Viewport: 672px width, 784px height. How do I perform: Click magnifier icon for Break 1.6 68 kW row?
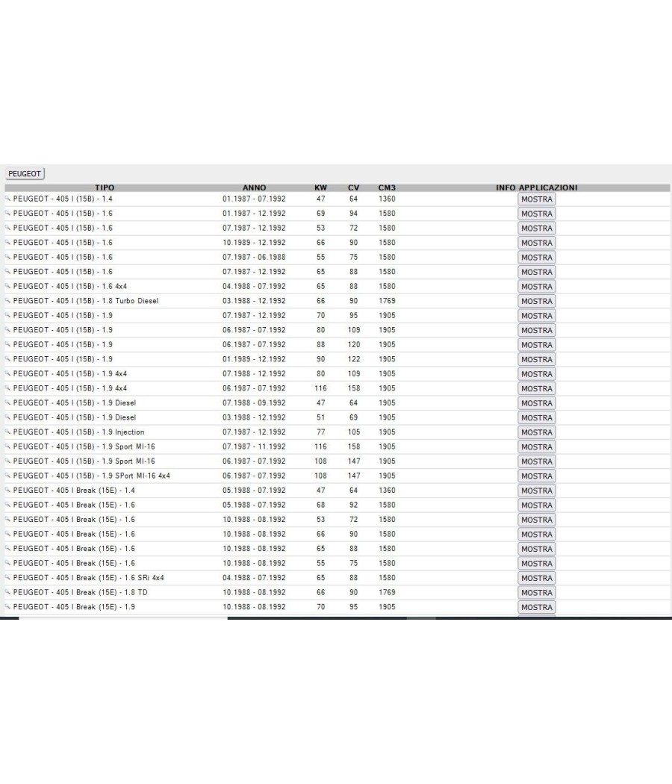[x=7, y=505]
